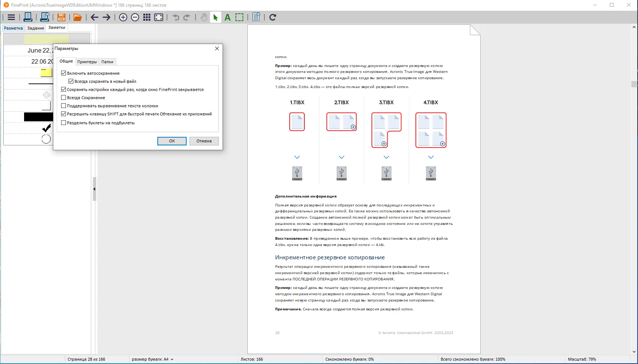Toggle 'Сохранять настройки каждый раз' checkbox

pos(64,90)
